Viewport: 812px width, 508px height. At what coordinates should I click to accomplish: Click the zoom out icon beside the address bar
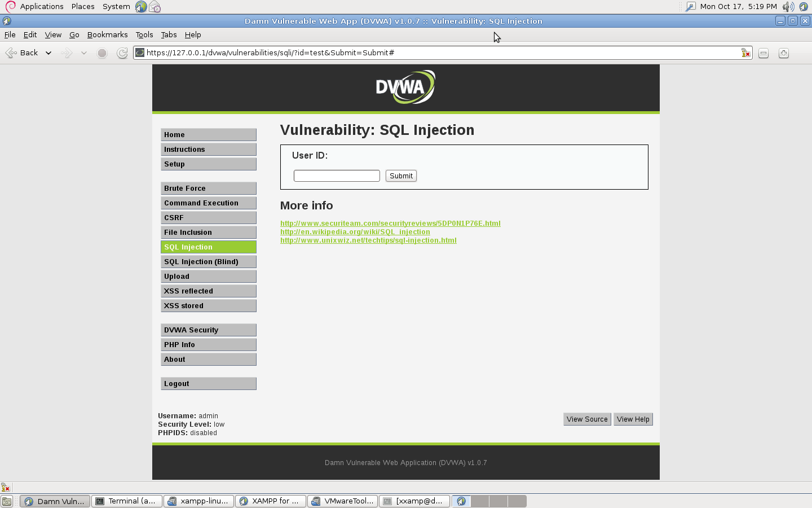tap(763, 52)
